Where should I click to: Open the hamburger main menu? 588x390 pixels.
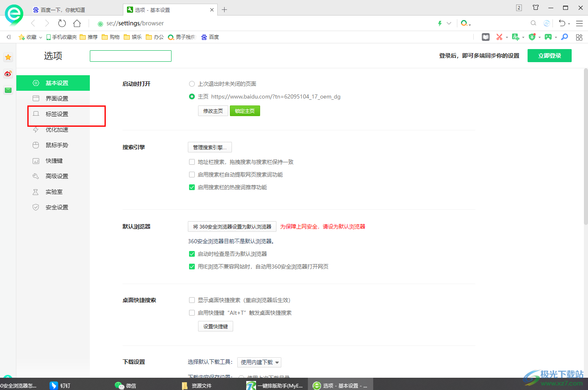(579, 23)
